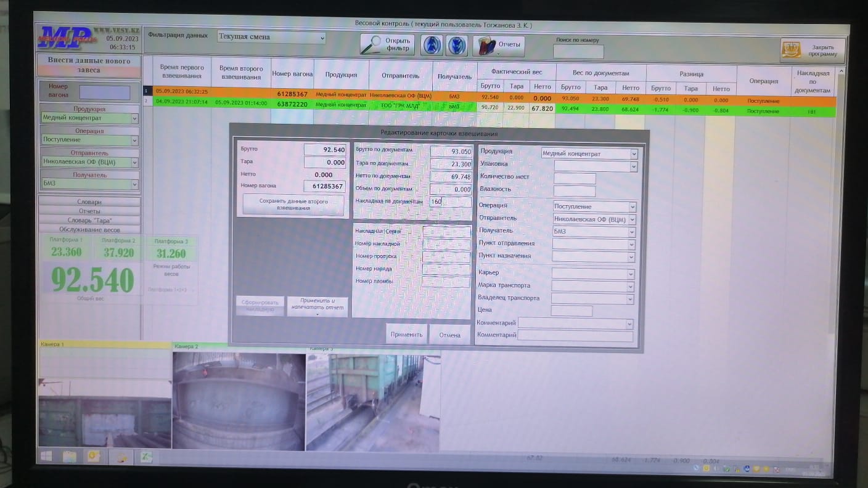
Task: Click the dialog Тара field showing 0.000
Action: pyautogui.click(x=325, y=162)
